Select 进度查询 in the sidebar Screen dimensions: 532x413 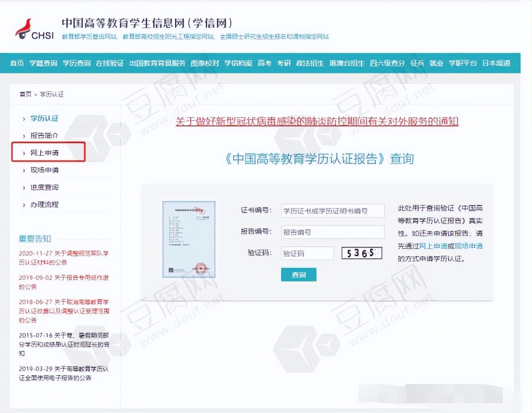coord(46,187)
